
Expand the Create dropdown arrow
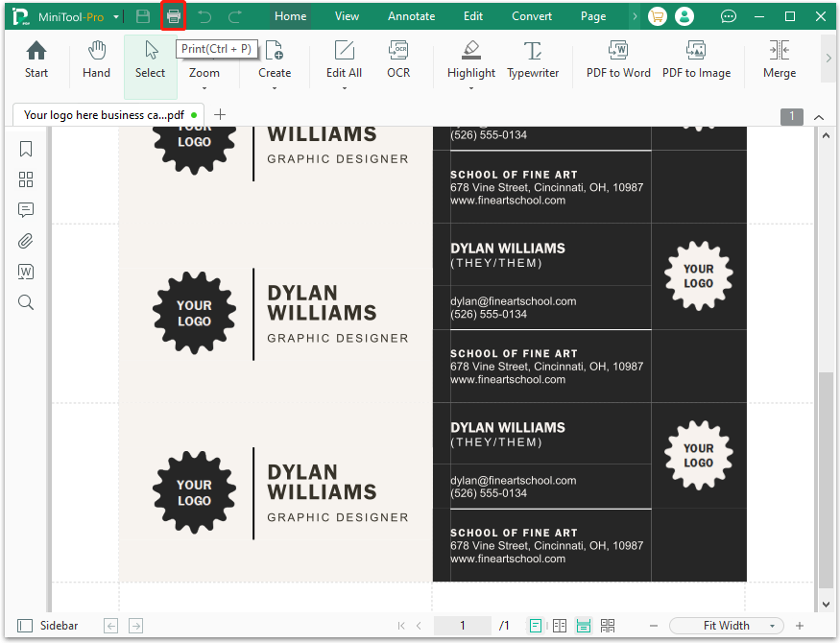click(275, 87)
